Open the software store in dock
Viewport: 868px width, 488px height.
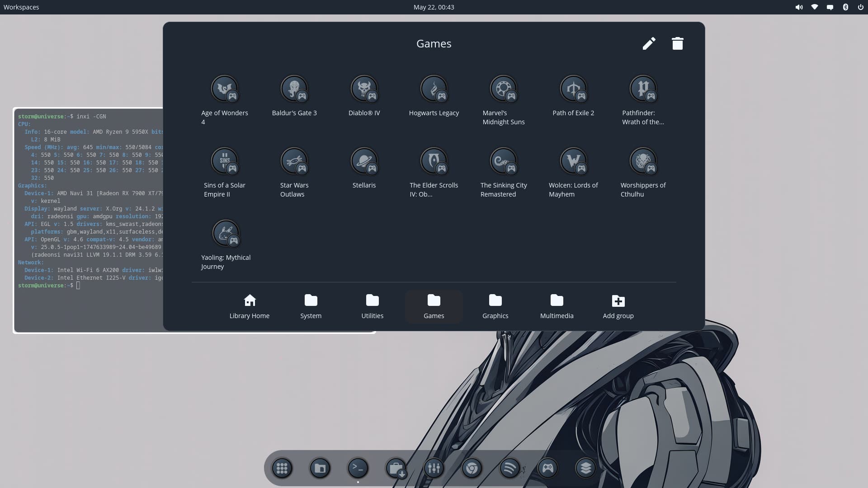coord(396,468)
